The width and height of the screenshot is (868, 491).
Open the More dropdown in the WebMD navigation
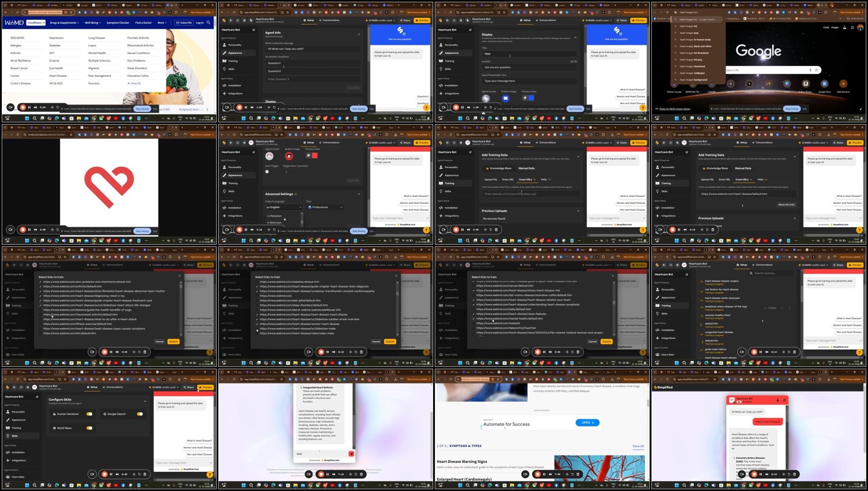click(x=162, y=23)
